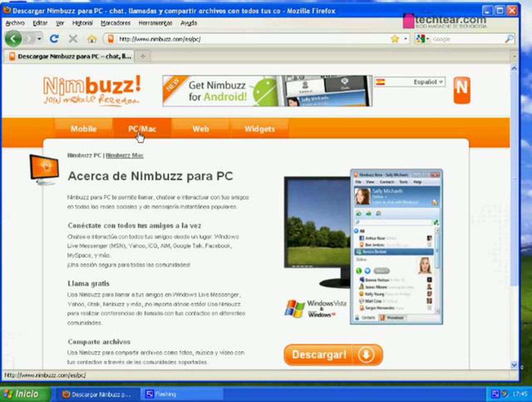Click the stop loading X icon
The image size is (532, 402).
coord(73,39)
